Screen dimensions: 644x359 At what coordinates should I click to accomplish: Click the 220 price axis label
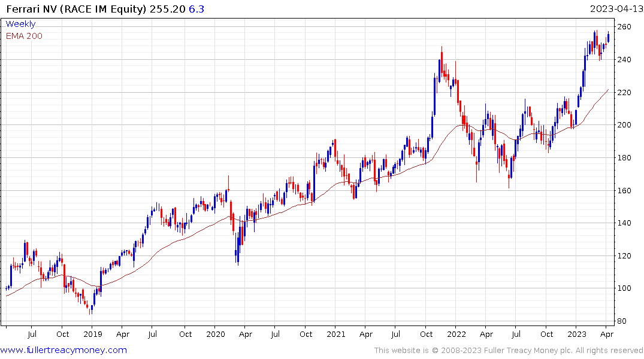pos(624,92)
